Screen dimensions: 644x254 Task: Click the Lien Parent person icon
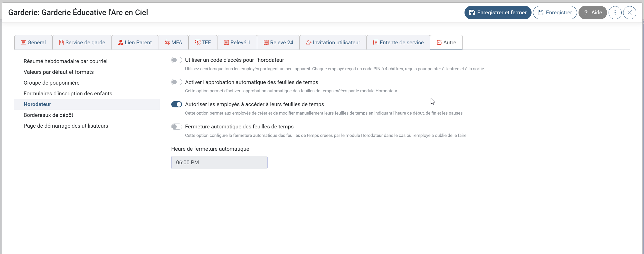tap(120, 42)
